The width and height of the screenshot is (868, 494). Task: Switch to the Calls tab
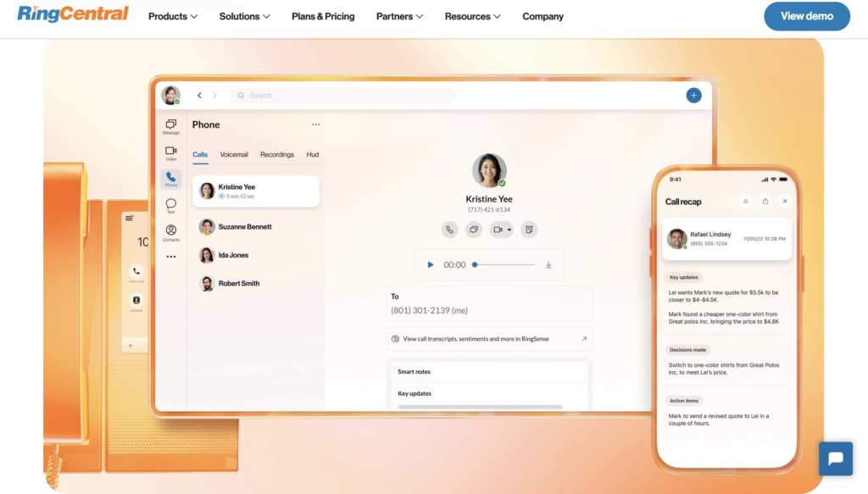200,155
